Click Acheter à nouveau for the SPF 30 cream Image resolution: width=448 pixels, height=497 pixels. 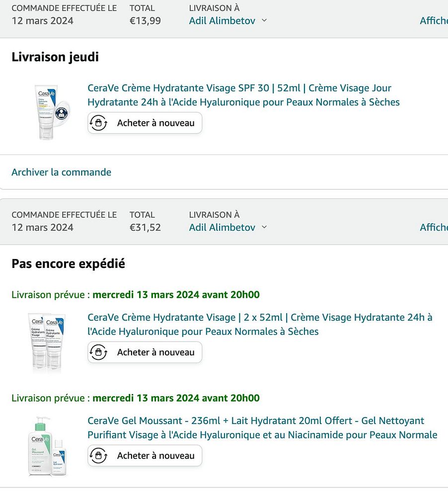(x=145, y=123)
